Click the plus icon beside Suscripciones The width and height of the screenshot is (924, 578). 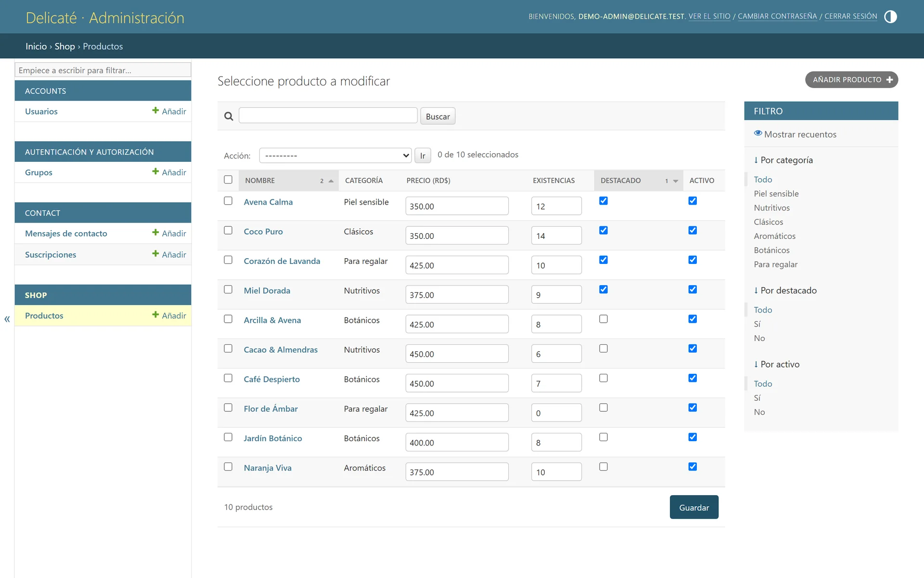click(155, 254)
